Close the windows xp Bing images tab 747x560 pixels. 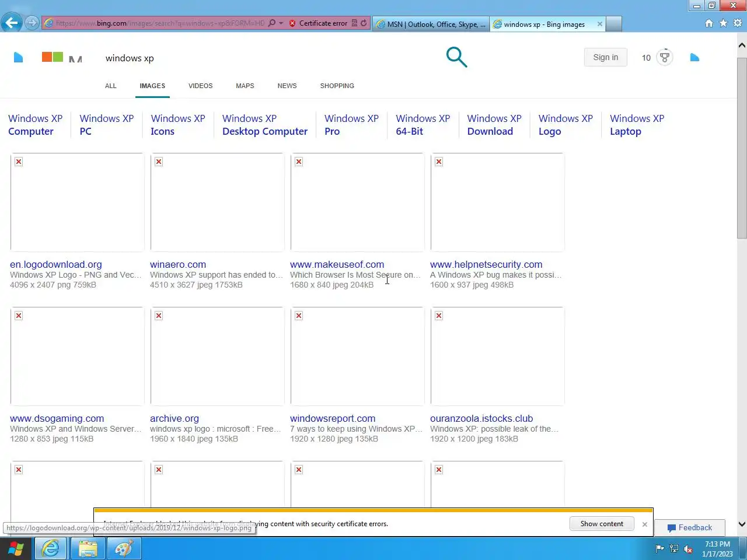pos(599,24)
